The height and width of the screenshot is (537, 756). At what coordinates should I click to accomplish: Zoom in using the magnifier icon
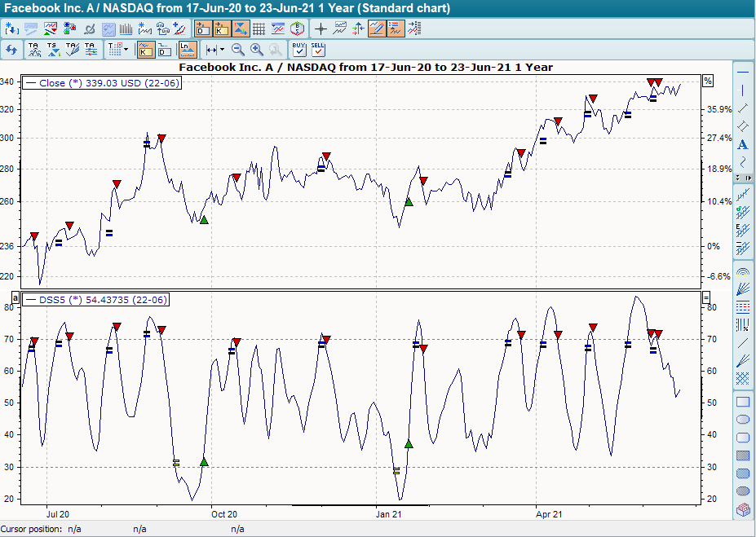point(256,49)
